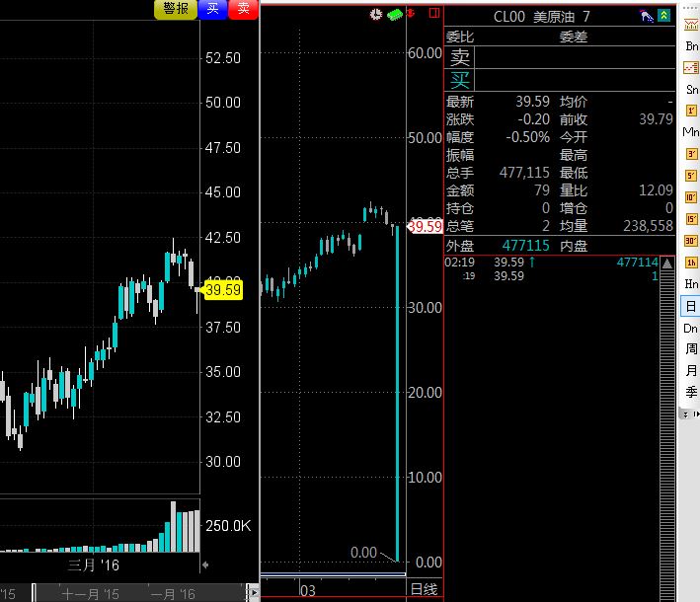The height and width of the screenshot is (602, 700).
Task: Click the 买 buy order row label
Action: pyautogui.click(x=460, y=80)
